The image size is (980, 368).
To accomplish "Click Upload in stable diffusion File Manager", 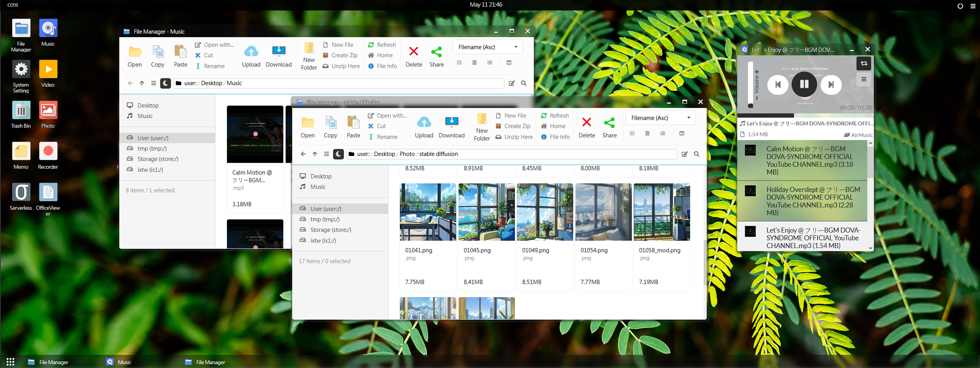I will [424, 127].
